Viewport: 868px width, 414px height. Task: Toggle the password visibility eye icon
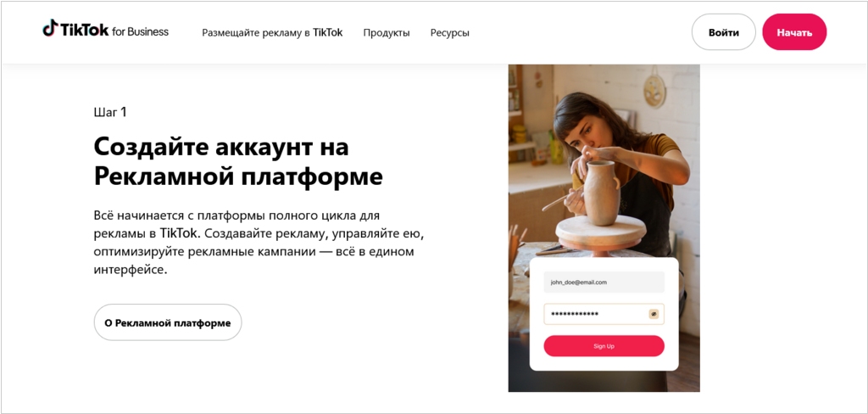654,314
